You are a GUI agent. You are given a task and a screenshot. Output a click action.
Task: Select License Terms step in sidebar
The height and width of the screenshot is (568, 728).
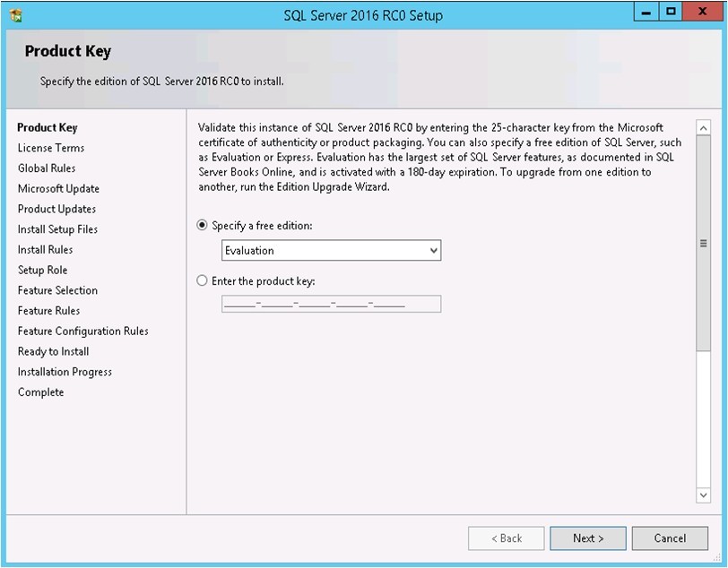[x=51, y=148]
